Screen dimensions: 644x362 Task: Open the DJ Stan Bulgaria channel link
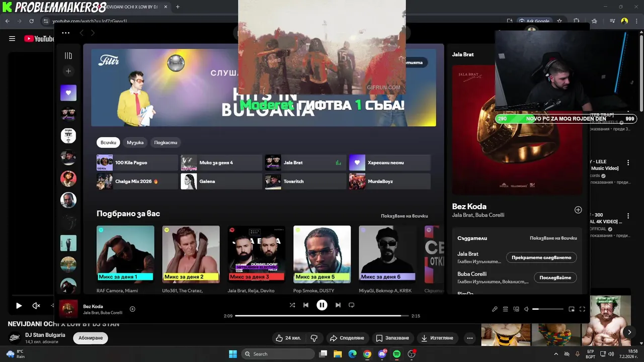click(x=45, y=335)
